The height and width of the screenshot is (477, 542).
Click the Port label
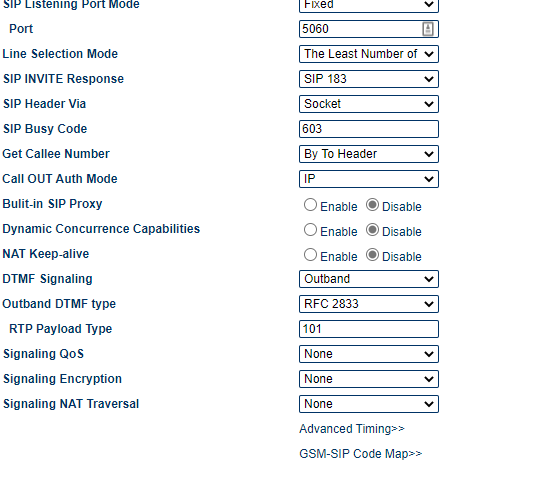pos(21,29)
